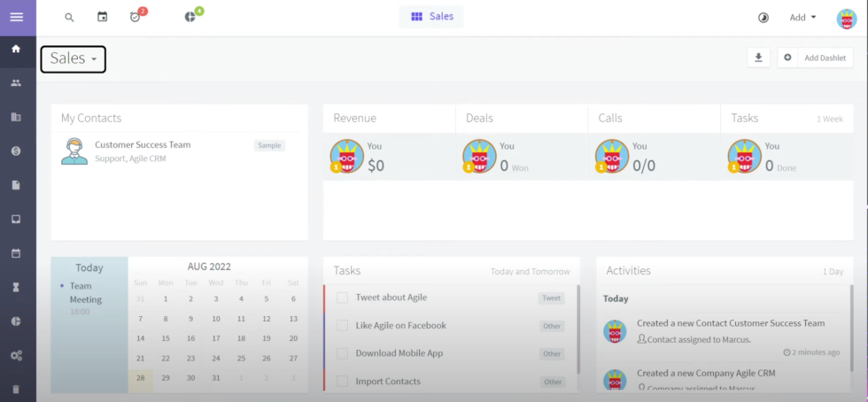Click Customer Success Team headset avatar
The width and height of the screenshot is (868, 402).
[x=74, y=151]
